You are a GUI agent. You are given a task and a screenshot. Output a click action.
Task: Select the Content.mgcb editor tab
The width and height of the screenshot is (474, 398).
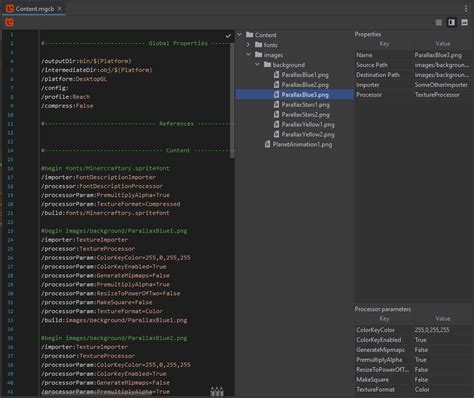(x=34, y=8)
